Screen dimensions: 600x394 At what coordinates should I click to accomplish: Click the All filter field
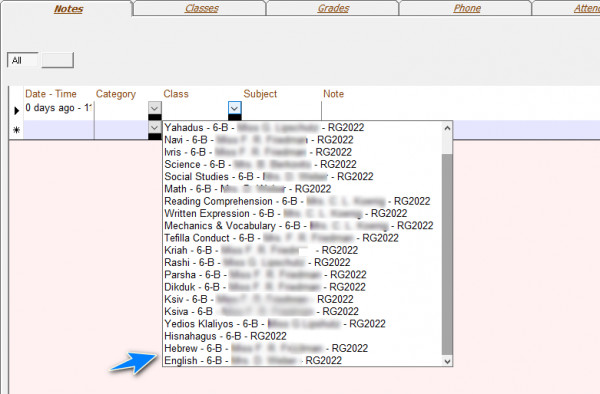23,60
